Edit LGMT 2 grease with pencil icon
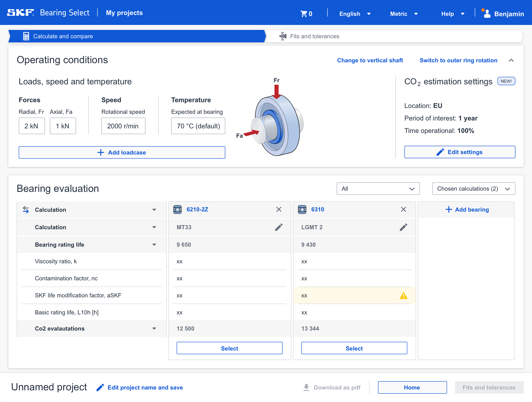Screen dimensions: 532x402 [403, 227]
